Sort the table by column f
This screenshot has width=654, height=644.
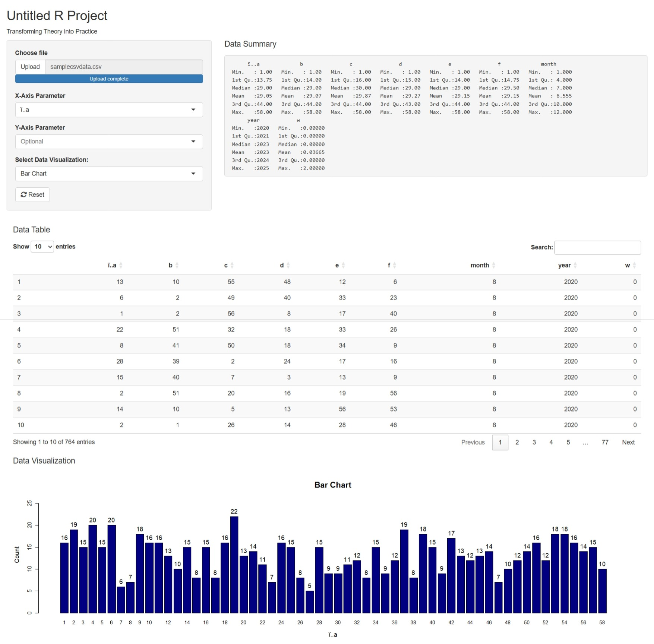coord(392,265)
